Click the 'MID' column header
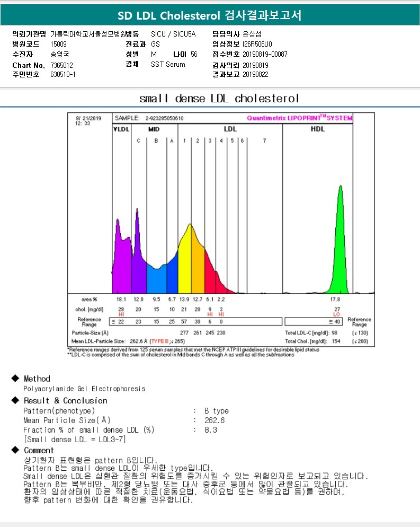 point(154,129)
